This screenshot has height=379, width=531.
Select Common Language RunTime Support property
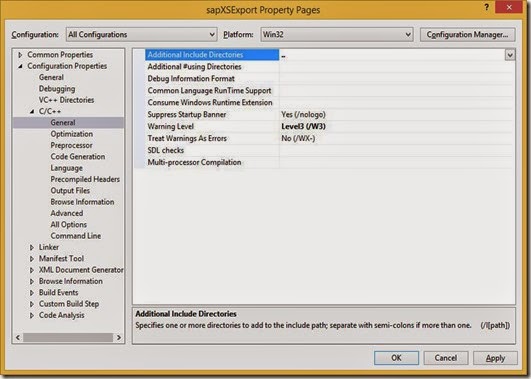[x=212, y=91]
